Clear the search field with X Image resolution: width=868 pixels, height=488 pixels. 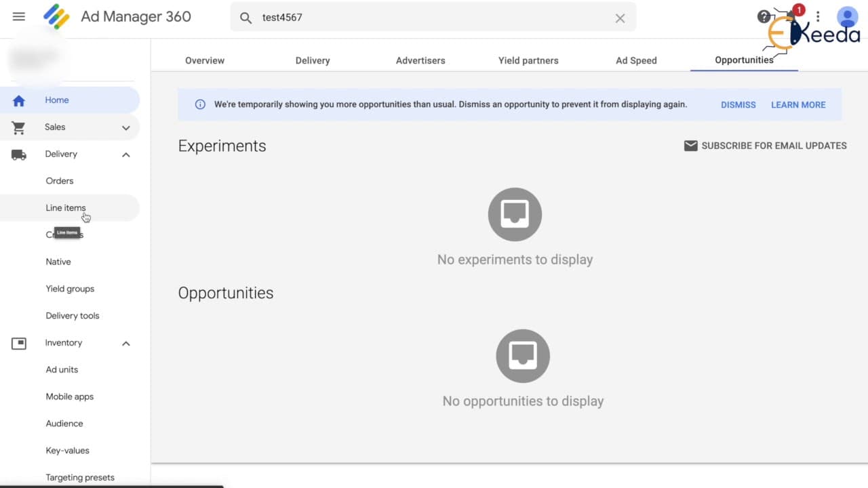tap(620, 18)
